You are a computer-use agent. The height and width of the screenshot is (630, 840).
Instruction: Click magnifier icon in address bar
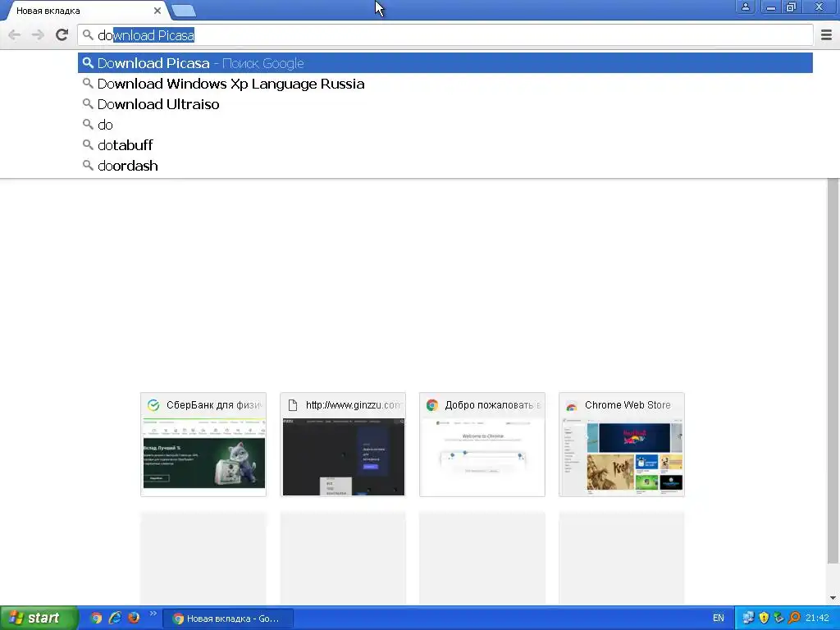coord(88,35)
